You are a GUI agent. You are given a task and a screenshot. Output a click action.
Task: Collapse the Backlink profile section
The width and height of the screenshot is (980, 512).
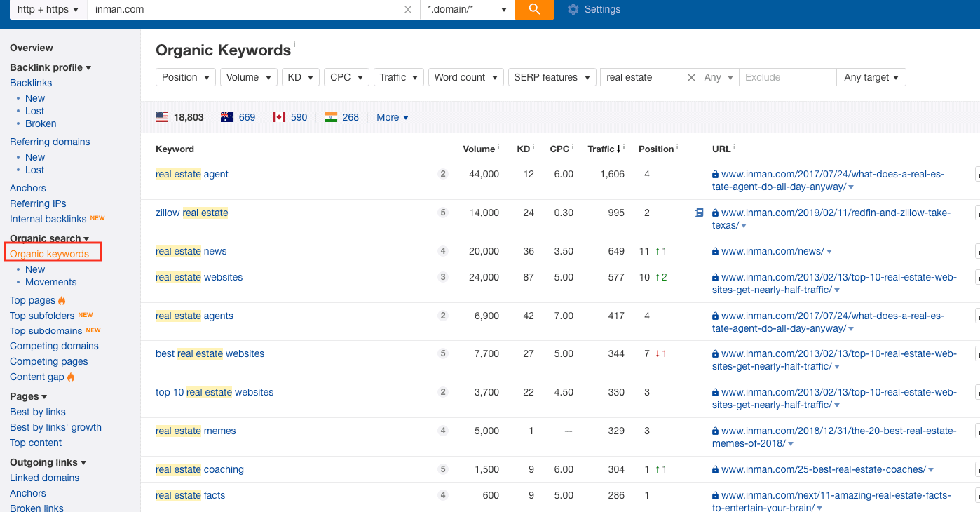click(x=50, y=67)
